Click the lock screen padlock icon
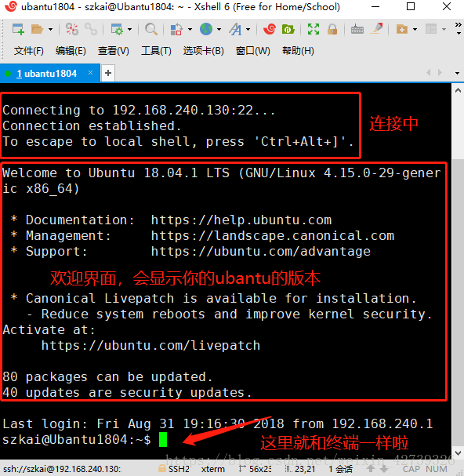This screenshot has width=464, height=476. click(x=332, y=30)
